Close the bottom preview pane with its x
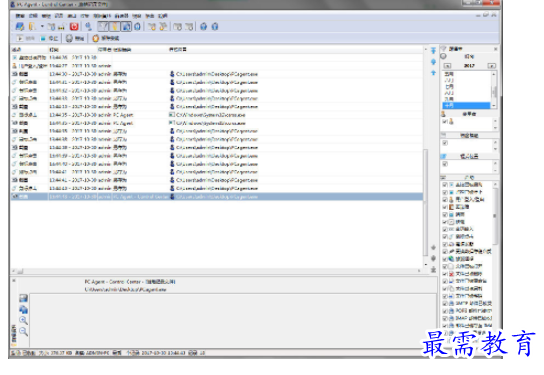The image size is (544, 375). coord(14,280)
